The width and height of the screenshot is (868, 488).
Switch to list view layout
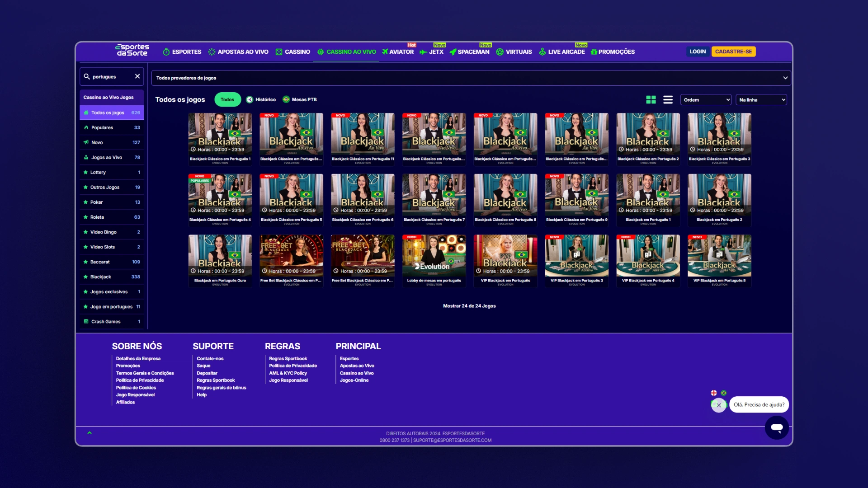coord(668,100)
